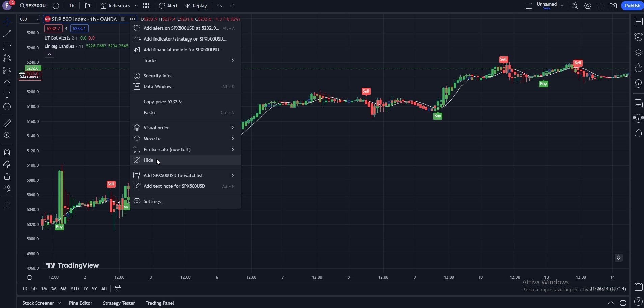This screenshot has width=644, height=308.
Task: Toggle hide all drawings eye icon
Action: [x=7, y=189]
